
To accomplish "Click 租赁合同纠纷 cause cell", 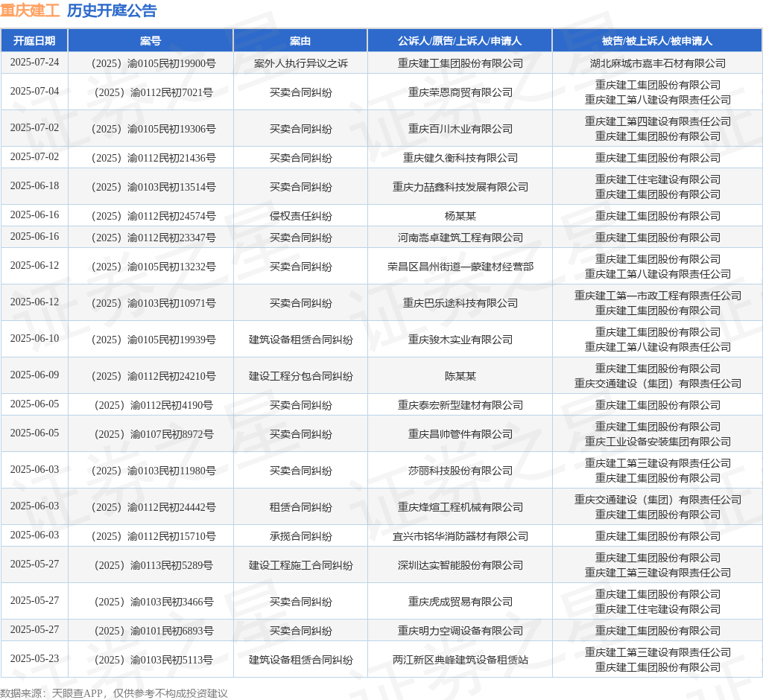I will 301,507.
